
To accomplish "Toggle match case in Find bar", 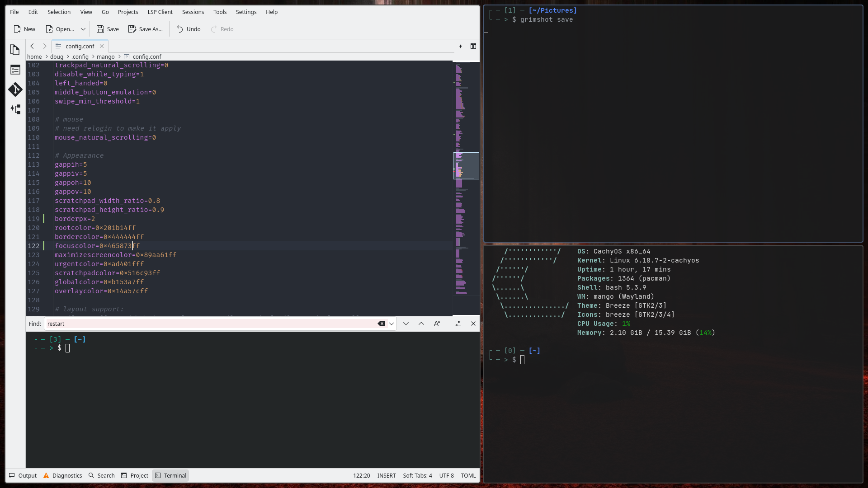I will click(437, 324).
